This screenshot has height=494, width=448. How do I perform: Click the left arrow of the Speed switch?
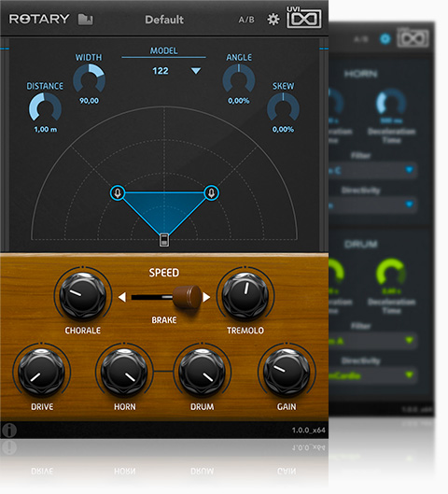pos(122,297)
